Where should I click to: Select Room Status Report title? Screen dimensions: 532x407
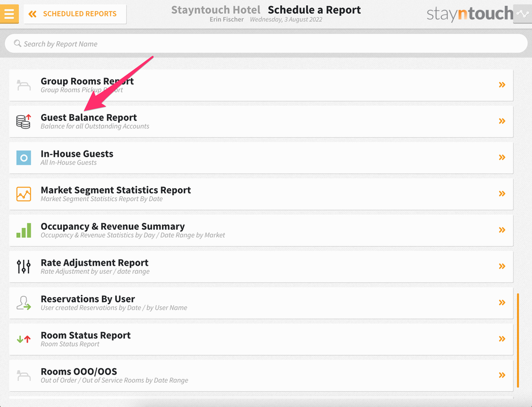click(86, 336)
